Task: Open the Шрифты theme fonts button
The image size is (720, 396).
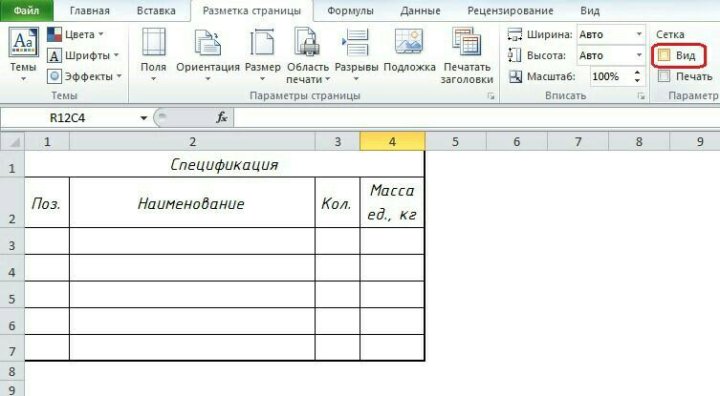Action: pyautogui.click(x=83, y=56)
